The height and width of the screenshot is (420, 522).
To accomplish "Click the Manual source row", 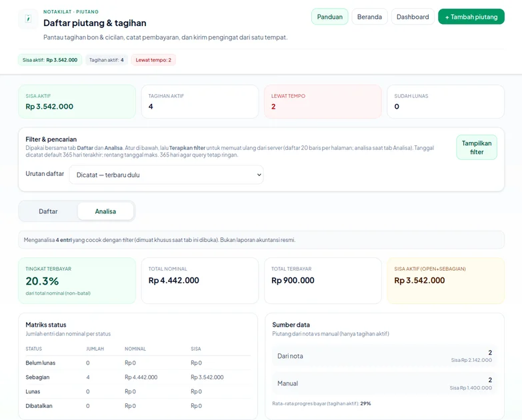I will pos(384,383).
